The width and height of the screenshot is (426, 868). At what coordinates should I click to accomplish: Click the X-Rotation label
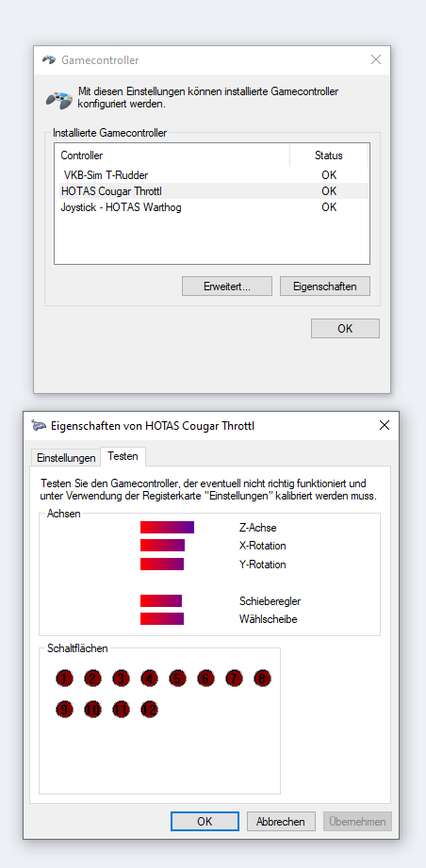(x=263, y=546)
